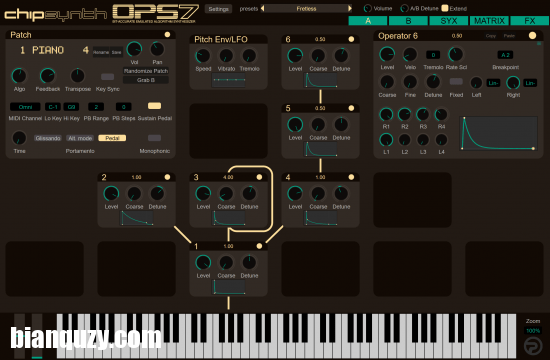Toggle the Monophonic switch
The image size is (550, 360).
[x=154, y=138]
